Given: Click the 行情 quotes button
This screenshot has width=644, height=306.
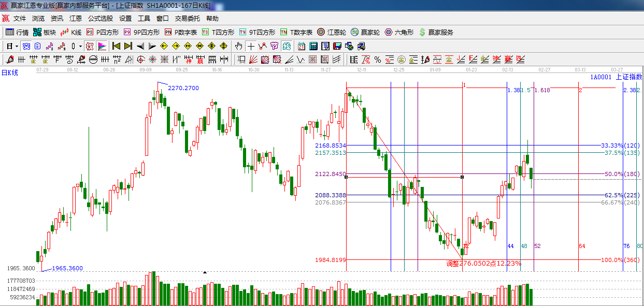Looking at the screenshot, I should click(x=17, y=32).
